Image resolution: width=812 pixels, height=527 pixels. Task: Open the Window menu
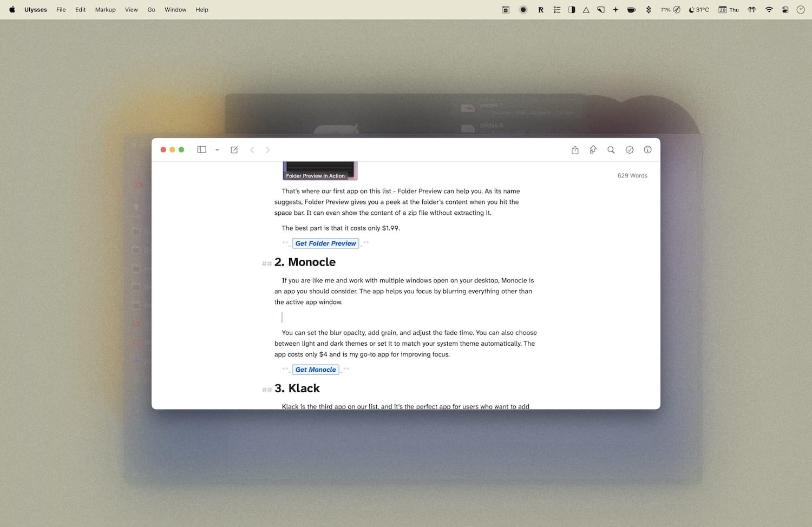click(x=175, y=10)
